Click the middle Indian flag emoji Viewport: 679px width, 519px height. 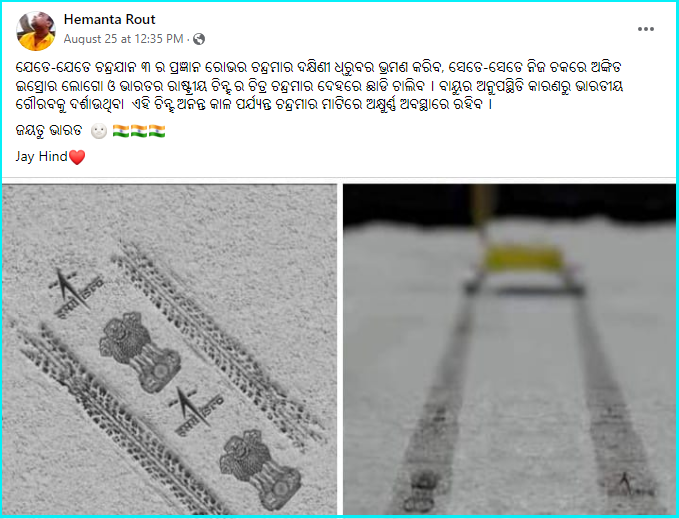tap(139, 131)
